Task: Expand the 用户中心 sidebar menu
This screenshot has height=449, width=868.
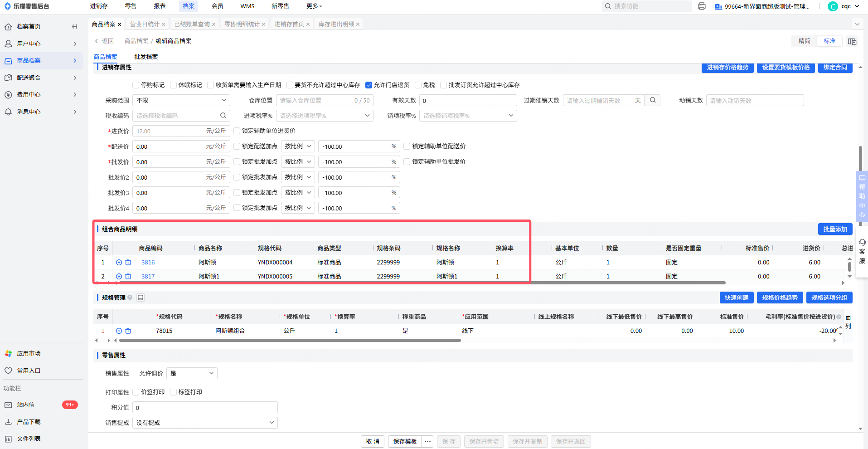Action: point(42,44)
